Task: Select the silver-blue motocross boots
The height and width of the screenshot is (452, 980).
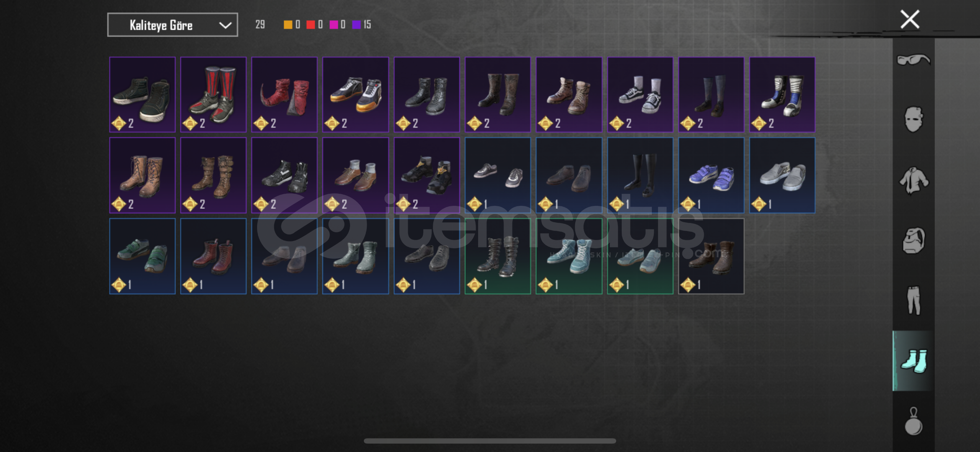Action: click(x=782, y=95)
